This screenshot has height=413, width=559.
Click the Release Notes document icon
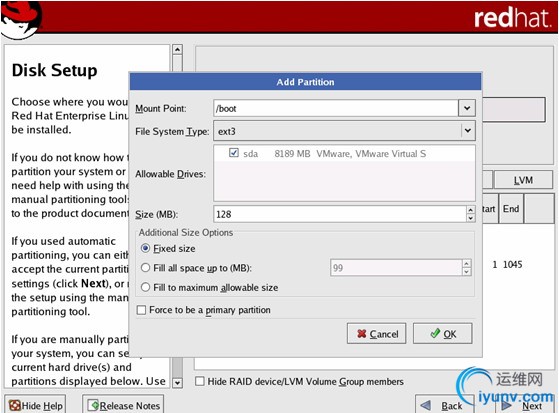94,405
